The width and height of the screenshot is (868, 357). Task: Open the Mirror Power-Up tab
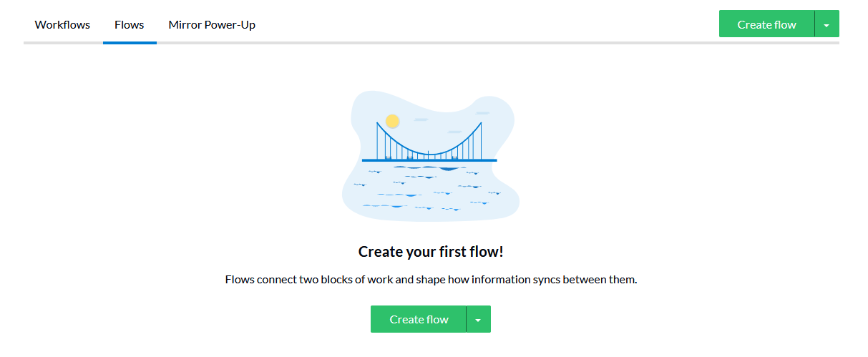tap(212, 24)
